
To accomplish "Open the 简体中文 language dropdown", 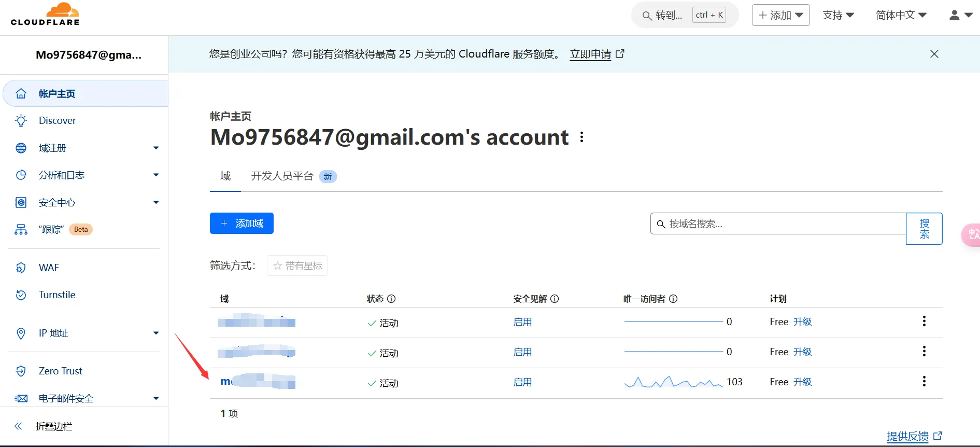I will point(901,15).
